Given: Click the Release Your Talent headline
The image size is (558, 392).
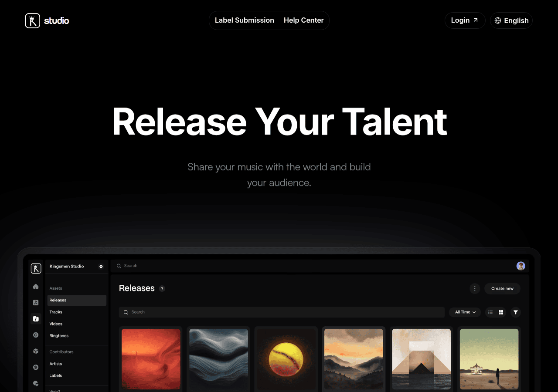Looking at the screenshot, I should 279,122.
